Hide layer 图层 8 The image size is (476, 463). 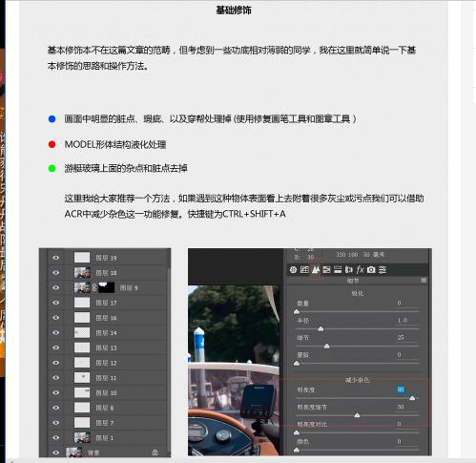[56, 408]
